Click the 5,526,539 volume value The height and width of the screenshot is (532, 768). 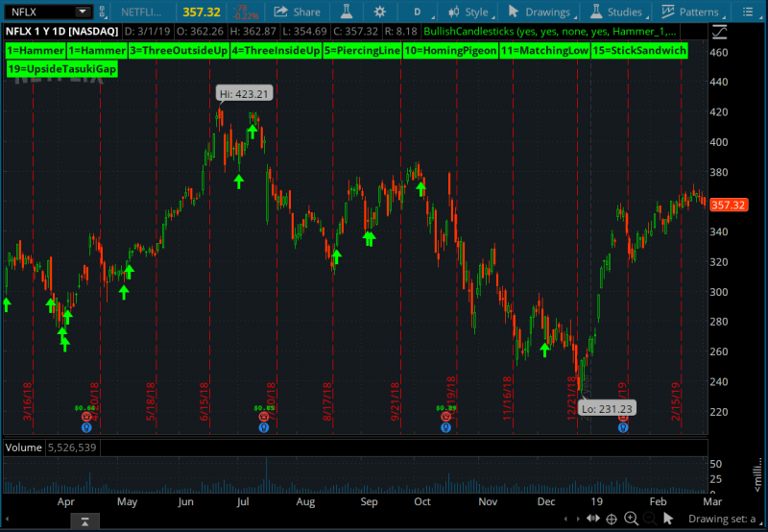point(72,447)
